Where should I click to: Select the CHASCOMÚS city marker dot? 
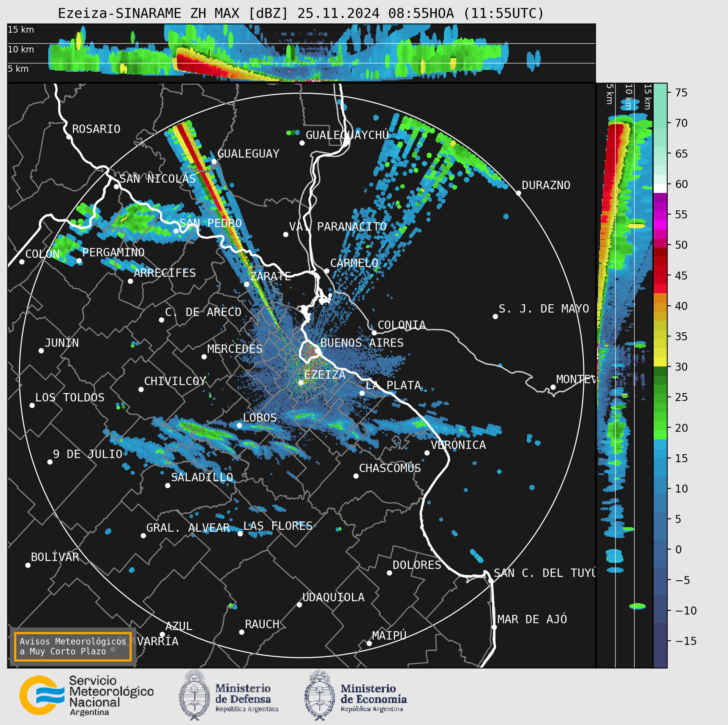click(356, 476)
